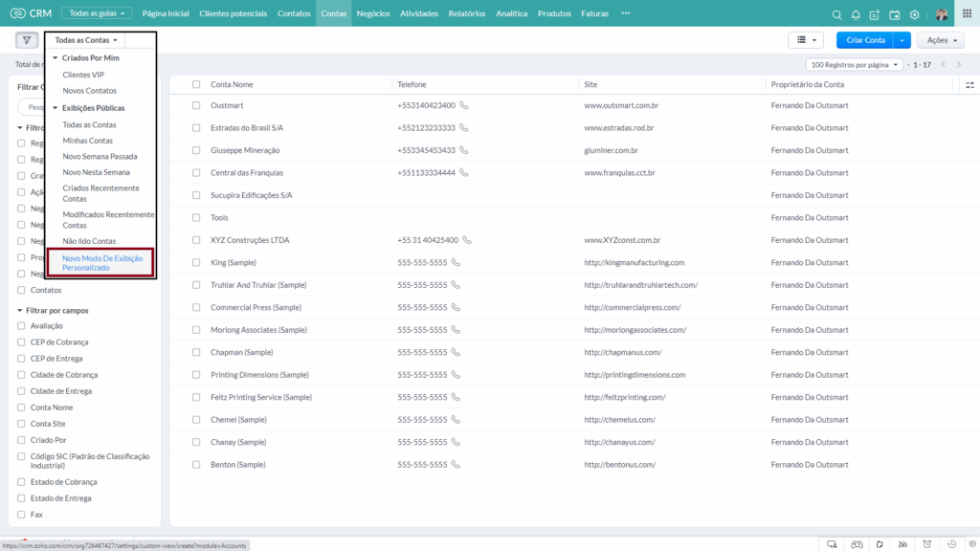Open the records-per-page dropdown
The height and width of the screenshot is (551, 980).
click(x=854, y=65)
